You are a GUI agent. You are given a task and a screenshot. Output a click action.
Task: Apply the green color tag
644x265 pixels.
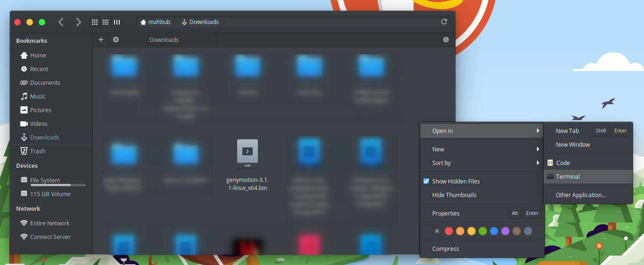[483, 231]
